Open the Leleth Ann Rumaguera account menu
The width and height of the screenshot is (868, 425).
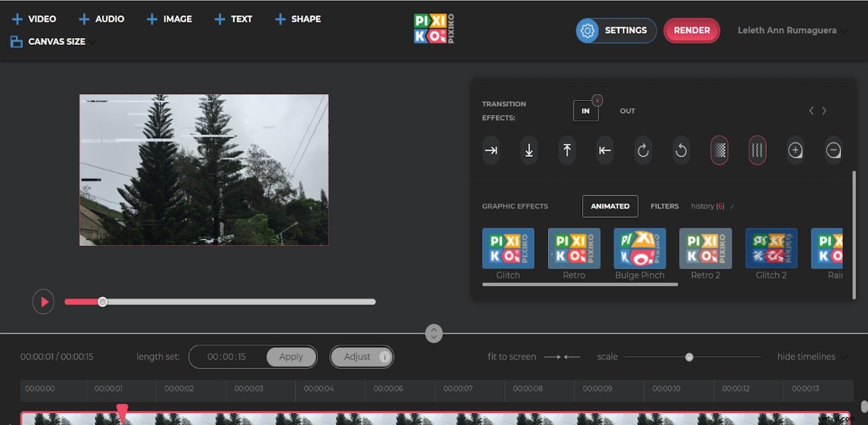pos(790,30)
